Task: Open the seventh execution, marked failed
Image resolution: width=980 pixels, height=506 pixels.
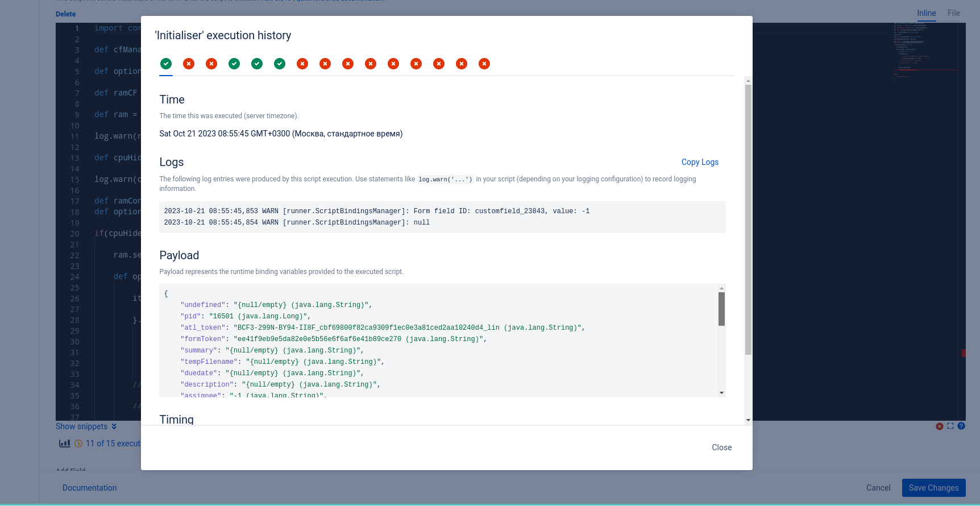Action: pyautogui.click(x=302, y=64)
